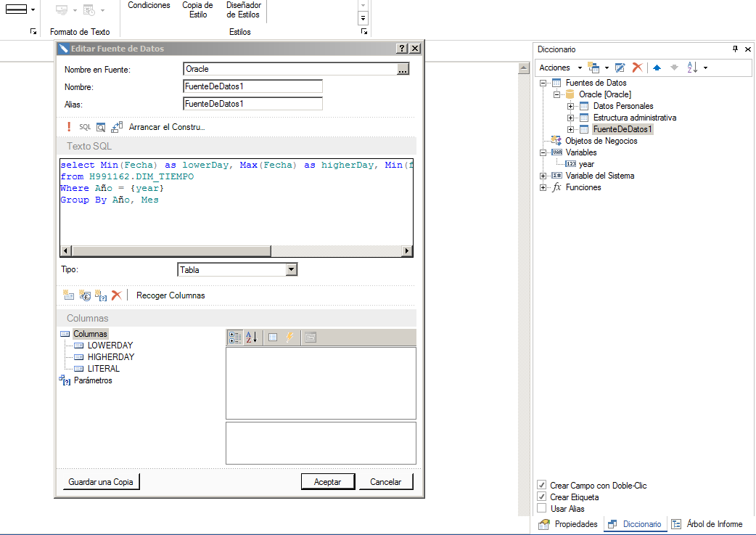
Task: Click the A-Z sort icon in Diccionario toolbar
Action: tap(692, 68)
